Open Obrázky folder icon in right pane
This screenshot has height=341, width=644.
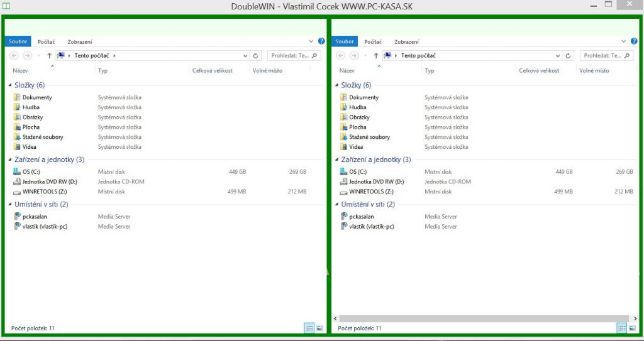click(344, 117)
